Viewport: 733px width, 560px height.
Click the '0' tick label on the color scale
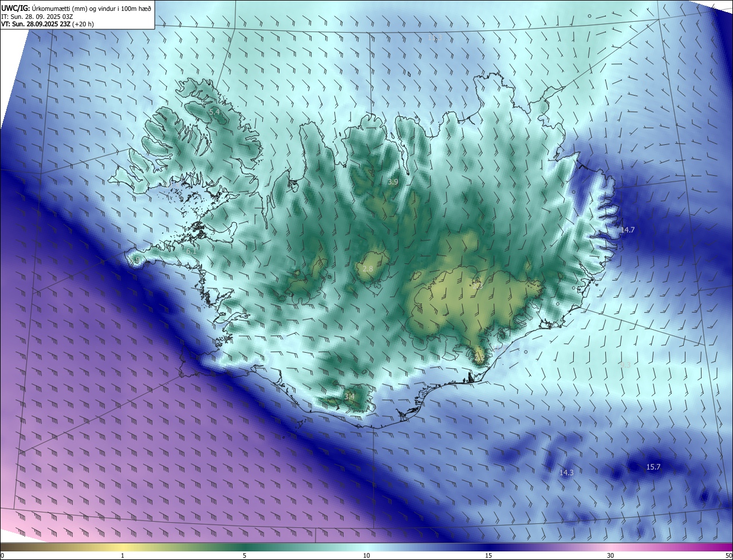(x=2, y=555)
